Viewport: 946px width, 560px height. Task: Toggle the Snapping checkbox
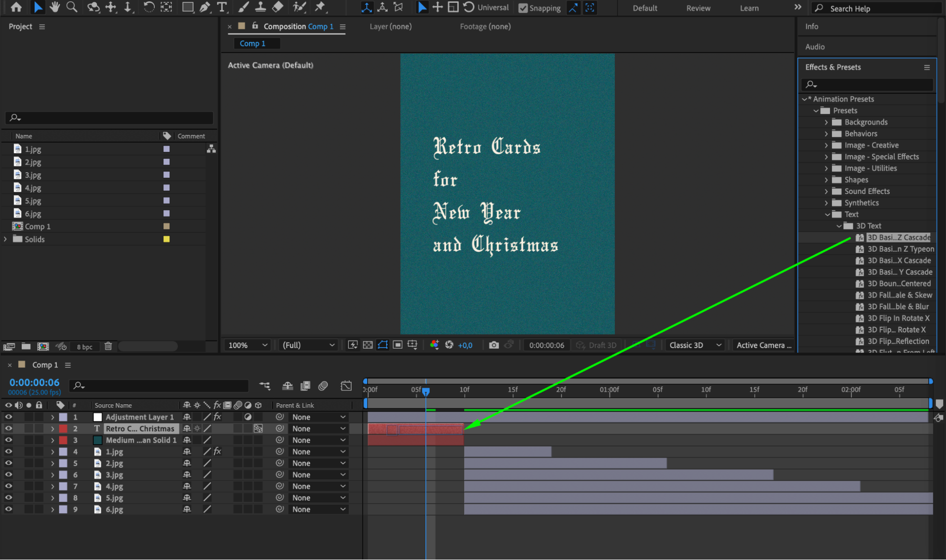[x=523, y=8]
